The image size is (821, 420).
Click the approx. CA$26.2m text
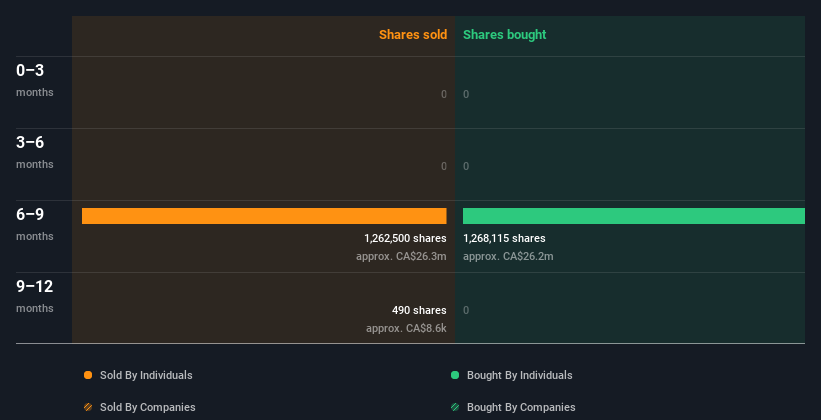[x=508, y=257]
